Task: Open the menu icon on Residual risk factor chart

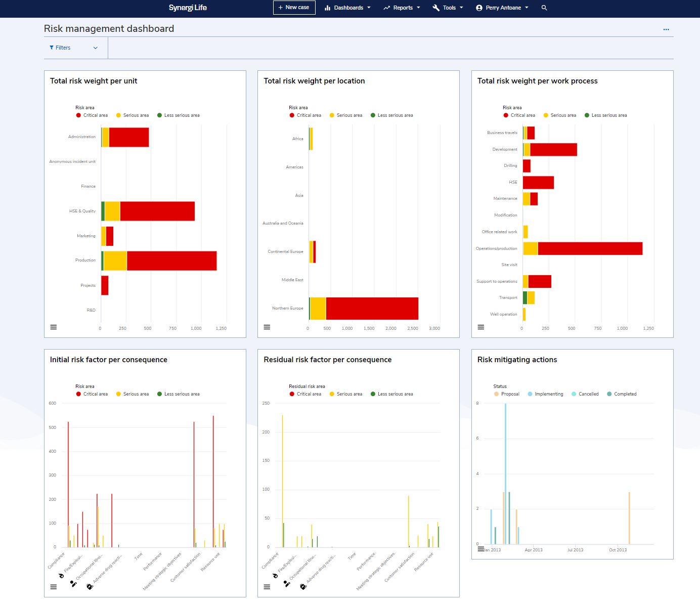Action: pos(267,587)
